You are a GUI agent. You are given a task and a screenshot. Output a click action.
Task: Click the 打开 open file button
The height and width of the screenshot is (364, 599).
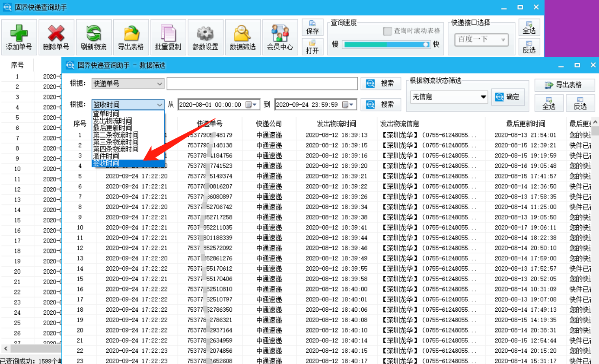pos(312,47)
